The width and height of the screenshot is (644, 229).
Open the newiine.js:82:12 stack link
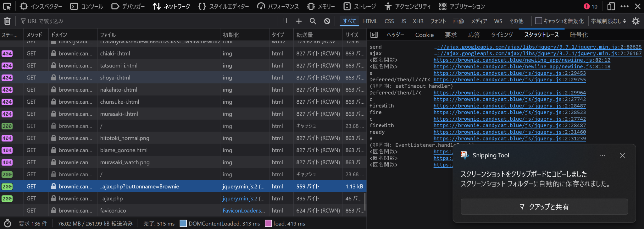(x=522, y=60)
